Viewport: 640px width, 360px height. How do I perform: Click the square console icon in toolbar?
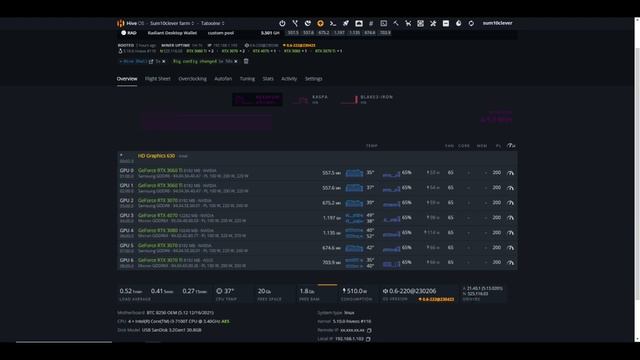384,23
